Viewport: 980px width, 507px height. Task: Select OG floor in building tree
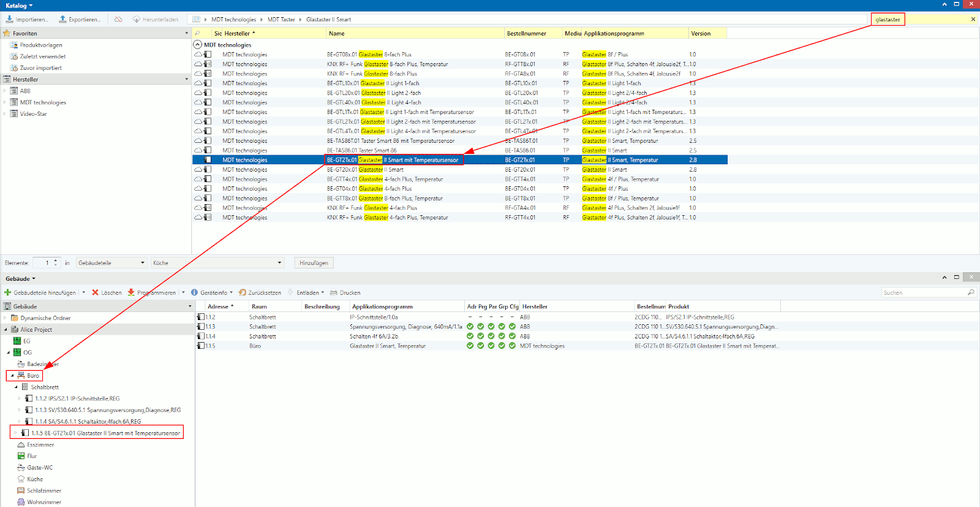pos(23,353)
